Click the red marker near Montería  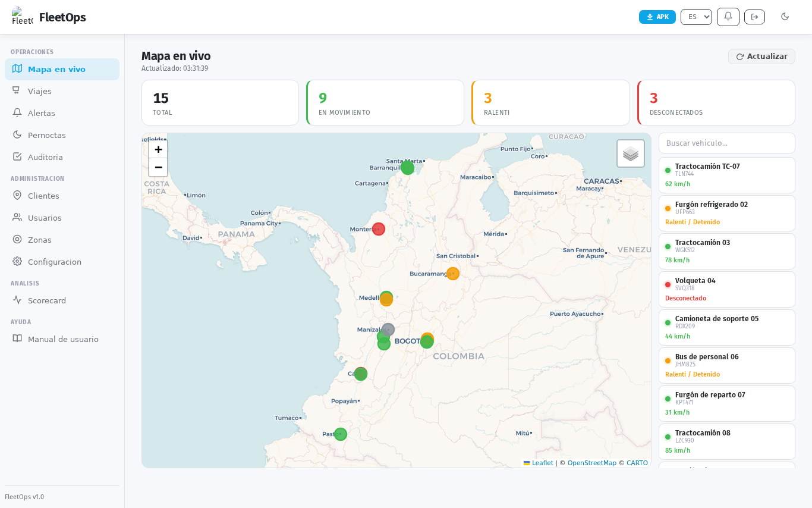(x=379, y=229)
